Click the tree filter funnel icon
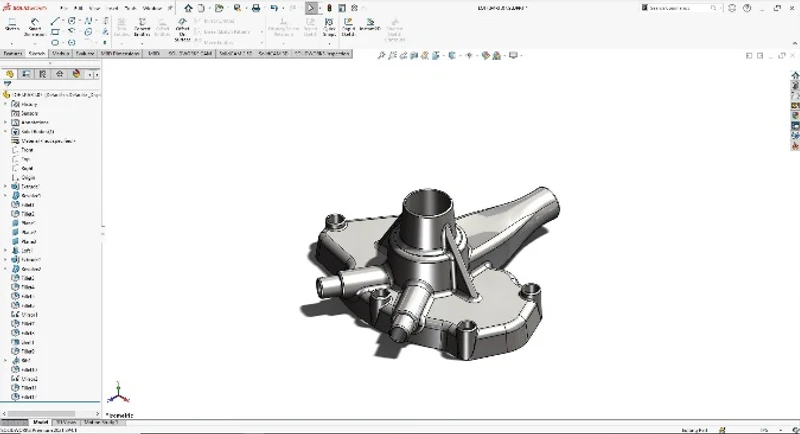The image size is (800, 434). coord(7,84)
